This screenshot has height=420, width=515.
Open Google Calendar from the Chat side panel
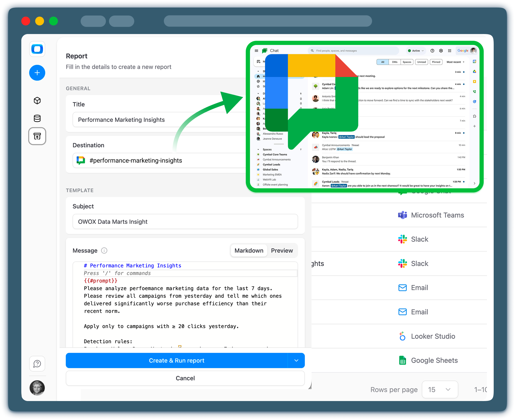point(474,61)
